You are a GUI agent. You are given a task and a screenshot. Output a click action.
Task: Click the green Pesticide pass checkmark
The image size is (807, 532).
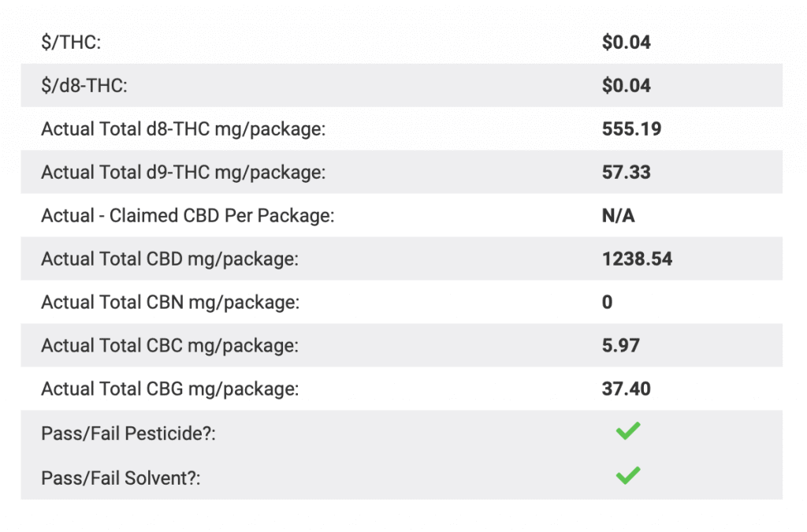628,430
